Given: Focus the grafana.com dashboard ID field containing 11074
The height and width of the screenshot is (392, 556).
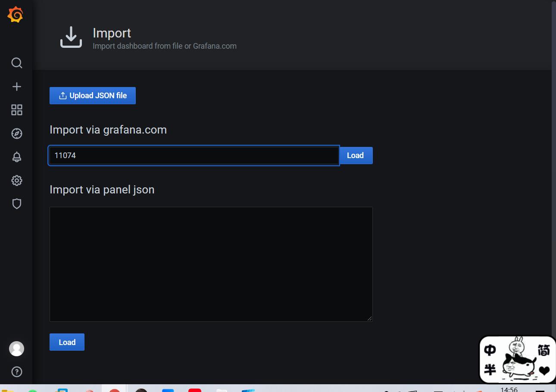Looking at the screenshot, I should tap(194, 156).
